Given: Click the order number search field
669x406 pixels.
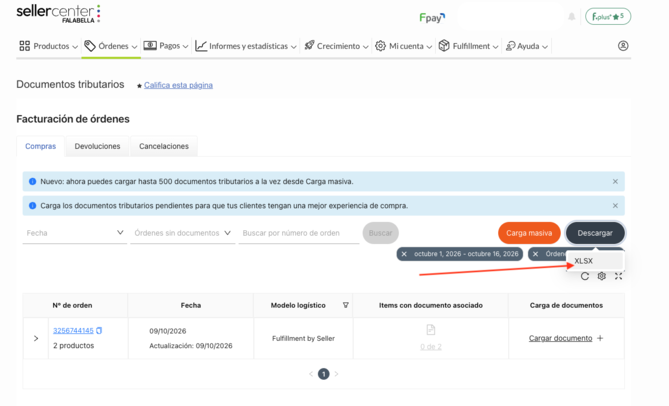Looking at the screenshot, I should coord(299,233).
